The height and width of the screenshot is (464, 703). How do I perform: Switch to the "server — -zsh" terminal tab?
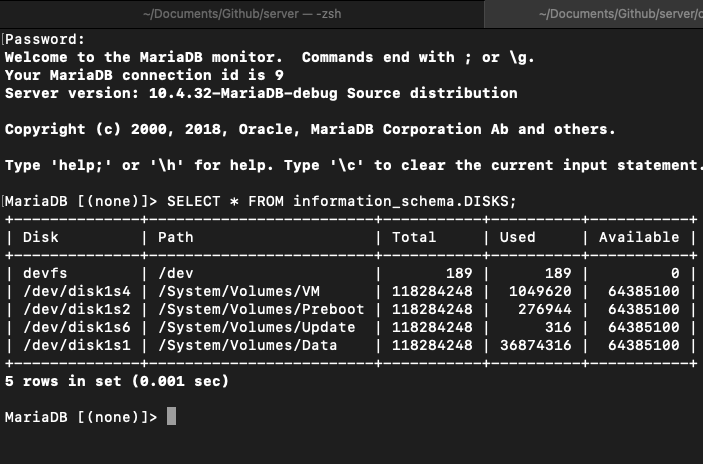coord(240,14)
